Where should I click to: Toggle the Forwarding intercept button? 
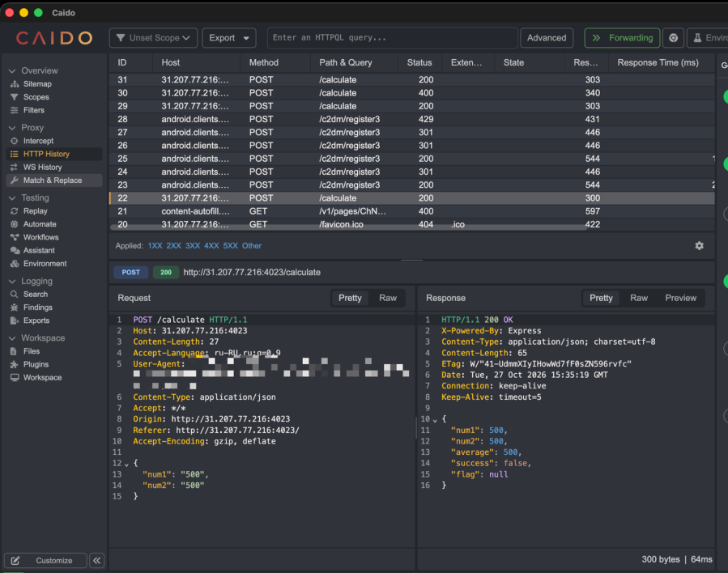tap(622, 38)
